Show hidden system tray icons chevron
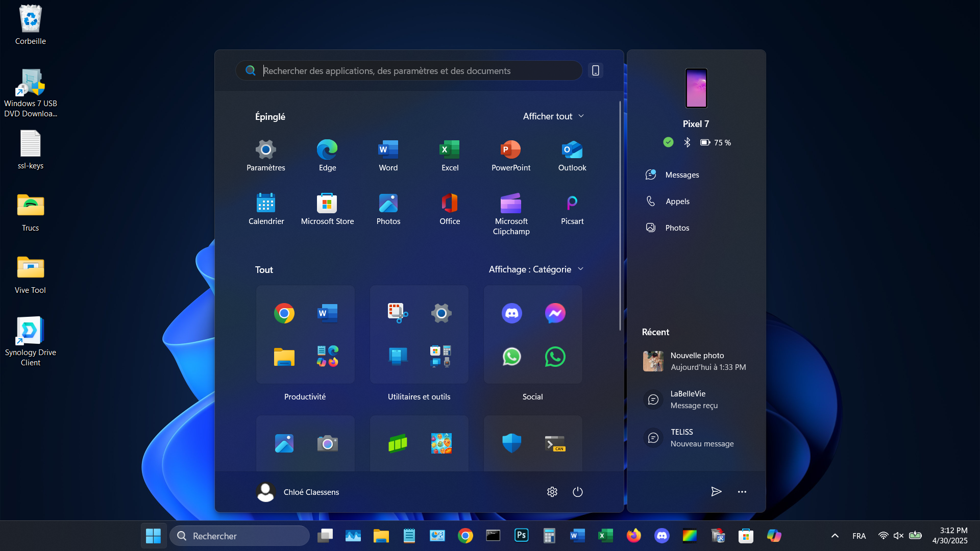980x551 pixels. [835, 536]
